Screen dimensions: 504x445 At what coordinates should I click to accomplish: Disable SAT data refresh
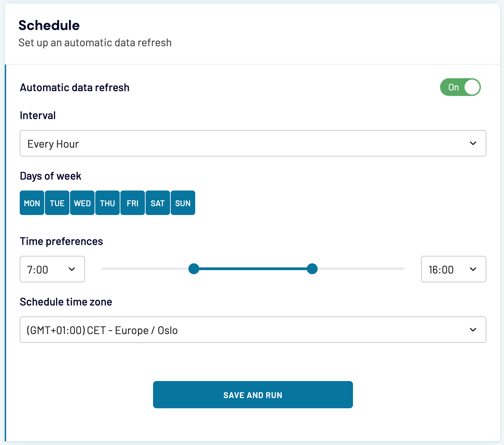click(157, 203)
